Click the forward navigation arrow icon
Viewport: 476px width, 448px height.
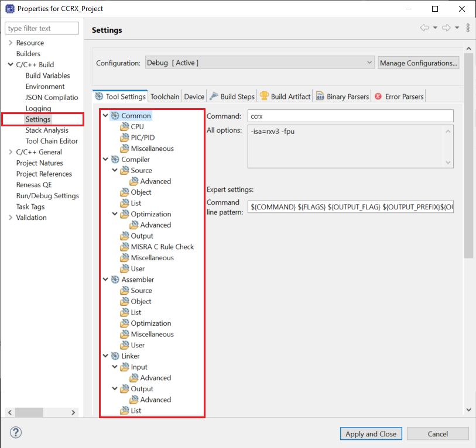click(446, 28)
